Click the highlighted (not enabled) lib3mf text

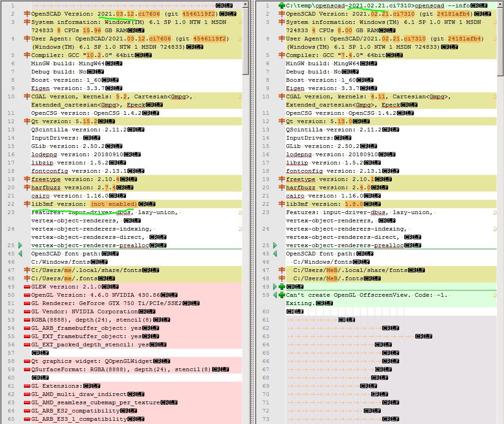tap(113, 204)
